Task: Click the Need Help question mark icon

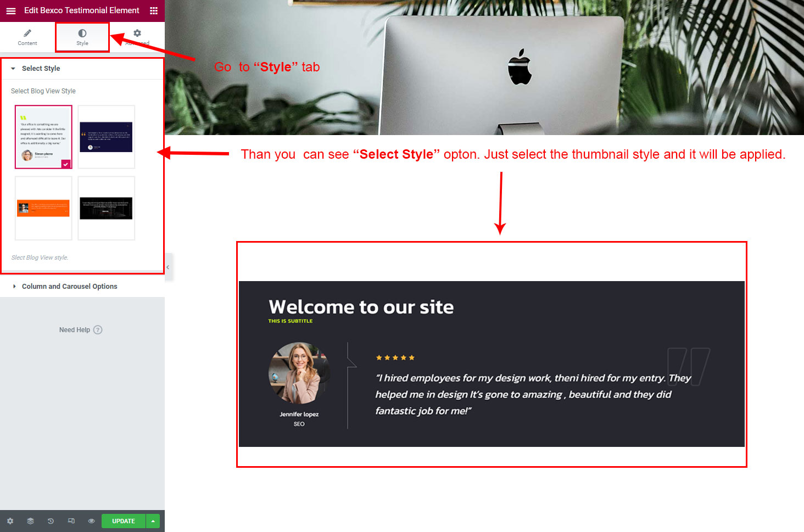Action: coord(98,330)
